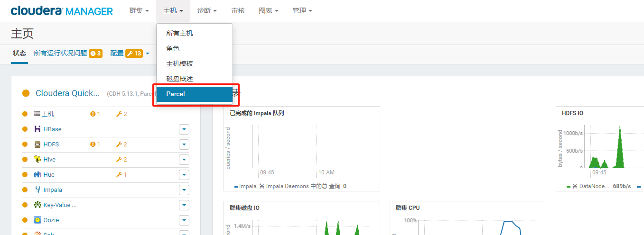Click the Oozie service icon

(x=37, y=220)
